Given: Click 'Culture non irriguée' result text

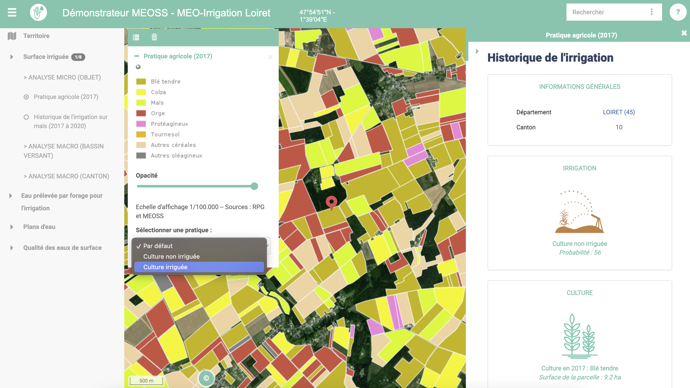Looking at the screenshot, I should point(580,244).
